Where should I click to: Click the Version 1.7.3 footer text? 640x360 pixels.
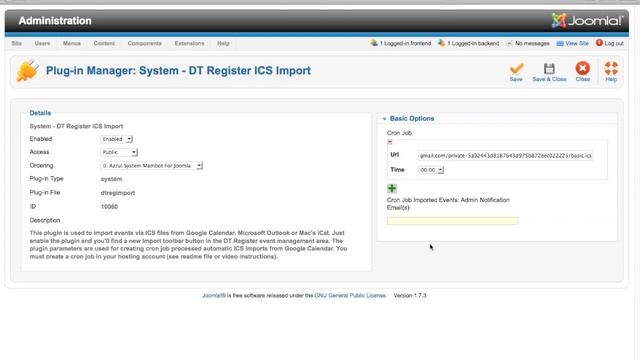(410, 296)
